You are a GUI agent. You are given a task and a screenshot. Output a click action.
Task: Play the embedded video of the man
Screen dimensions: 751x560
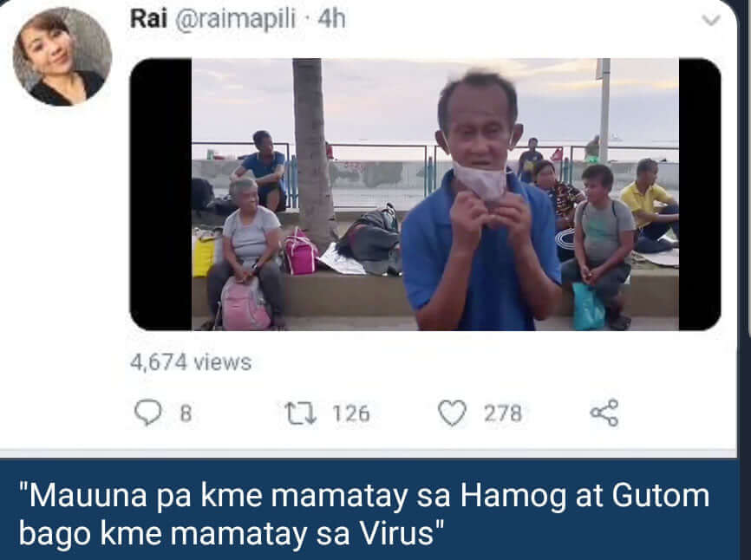pos(425,194)
